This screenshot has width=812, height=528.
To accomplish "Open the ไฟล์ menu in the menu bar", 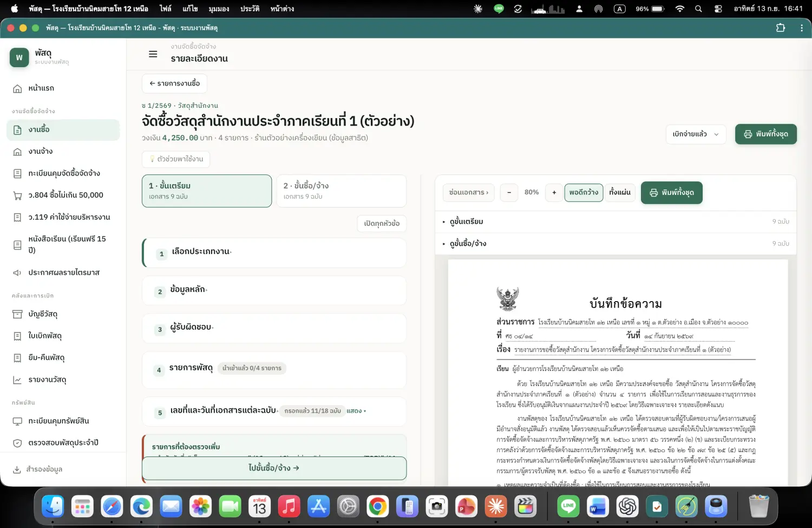I will click(x=165, y=9).
